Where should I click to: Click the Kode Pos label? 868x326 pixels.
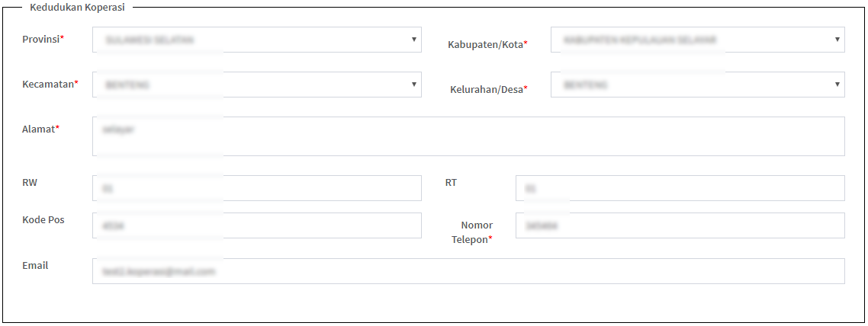43,219
